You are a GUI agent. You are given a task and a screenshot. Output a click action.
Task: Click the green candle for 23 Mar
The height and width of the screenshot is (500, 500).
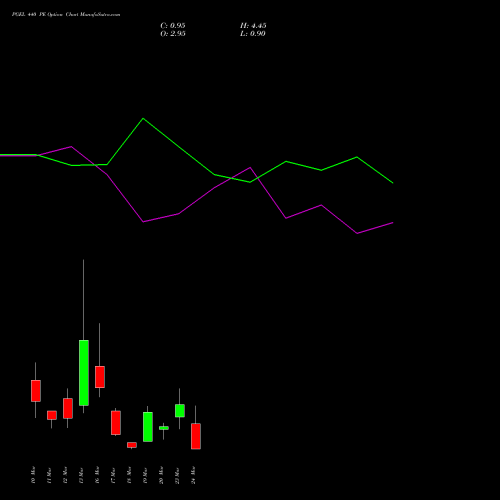pos(180,411)
